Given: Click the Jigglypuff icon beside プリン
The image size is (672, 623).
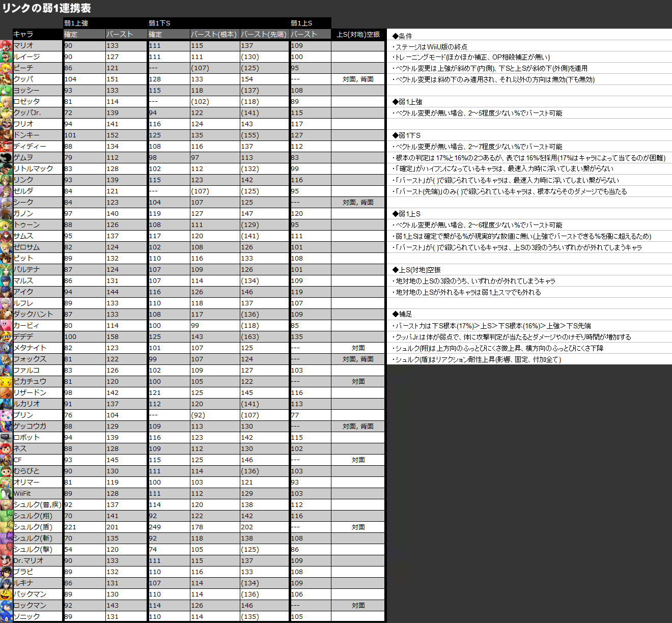Looking at the screenshot, I should 6,415.
